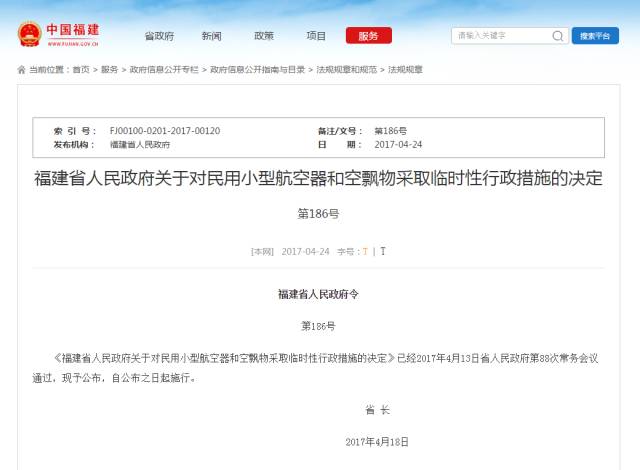Open the 新闻 navigation tab
640x470 pixels.
(211, 36)
